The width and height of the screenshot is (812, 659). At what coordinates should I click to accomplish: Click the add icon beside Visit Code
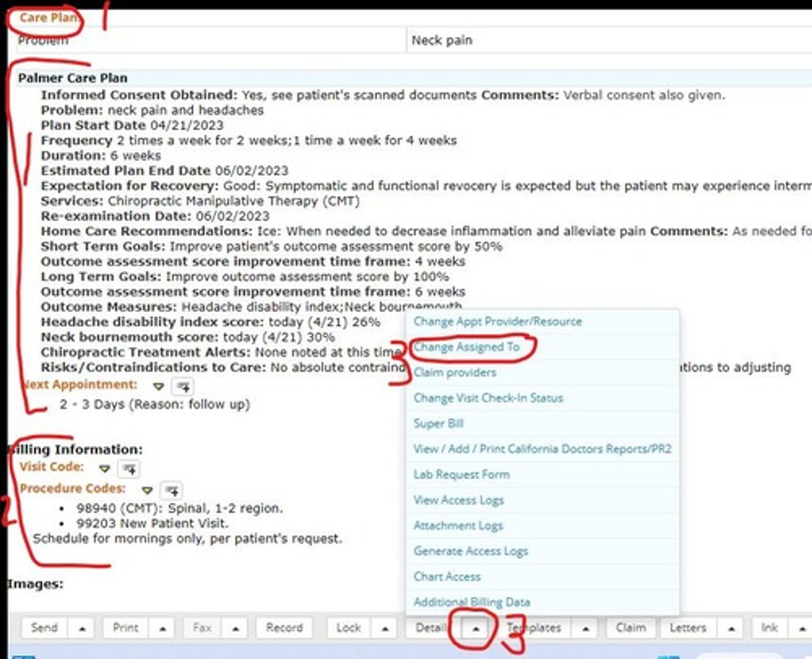point(129,469)
